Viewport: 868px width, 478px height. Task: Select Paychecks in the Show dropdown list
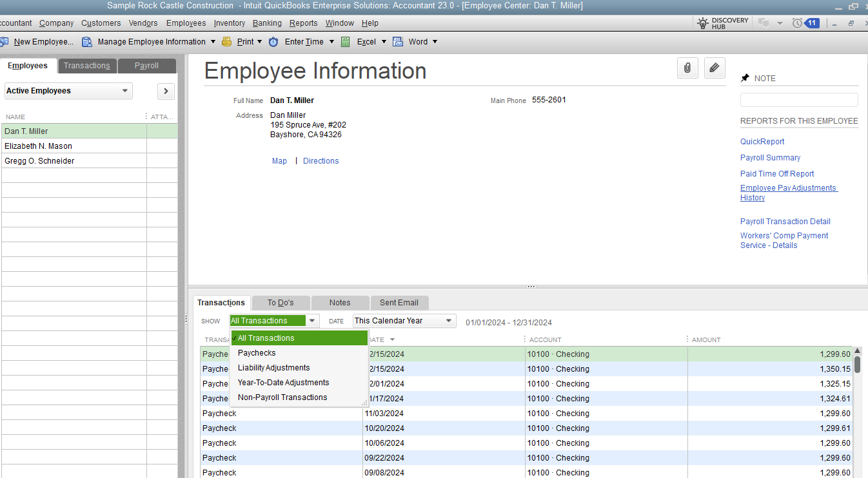[257, 353]
